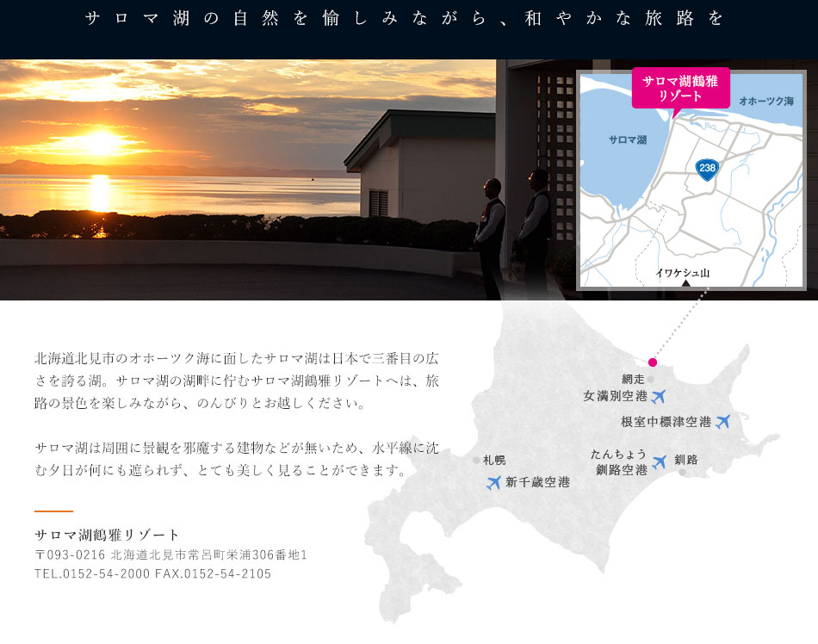Click the airplane icon beside 女満別空港
818x644 pixels.
click(x=659, y=396)
